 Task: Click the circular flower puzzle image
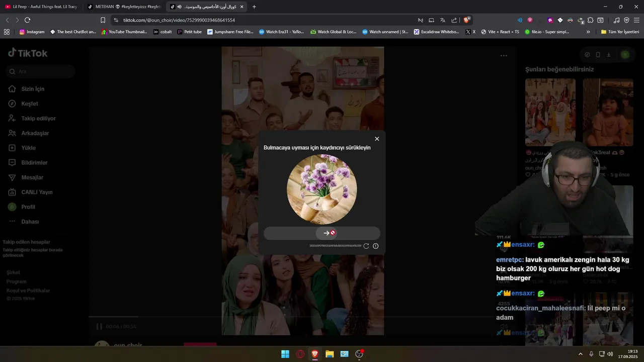tap(322, 189)
